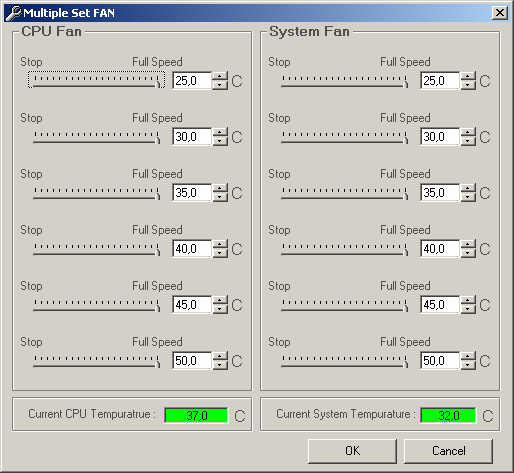Screen dimensions: 514x473
Task: Click the CPU Fan 35,0 temperature field
Action: point(192,193)
